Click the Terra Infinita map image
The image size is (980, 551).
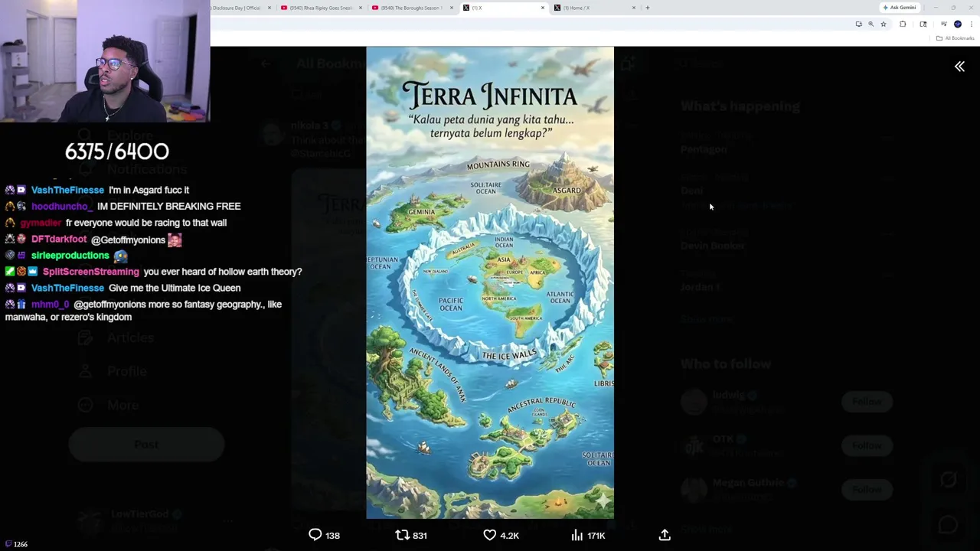[490, 283]
